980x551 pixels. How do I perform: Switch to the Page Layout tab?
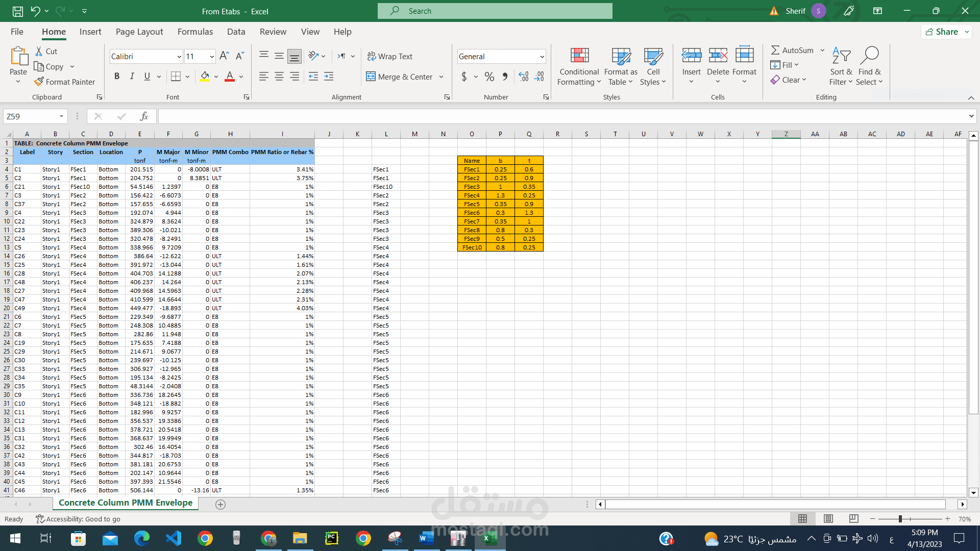tap(139, 32)
